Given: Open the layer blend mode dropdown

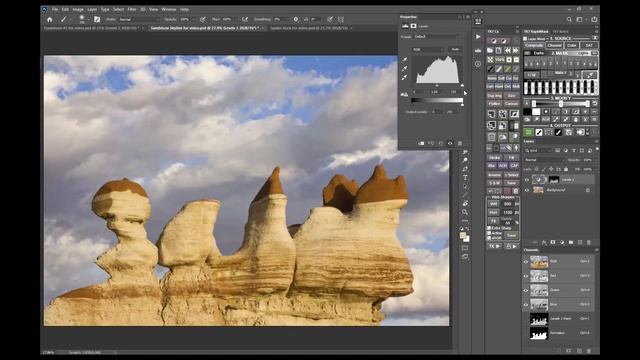Looking at the screenshot, I should pos(544,160).
